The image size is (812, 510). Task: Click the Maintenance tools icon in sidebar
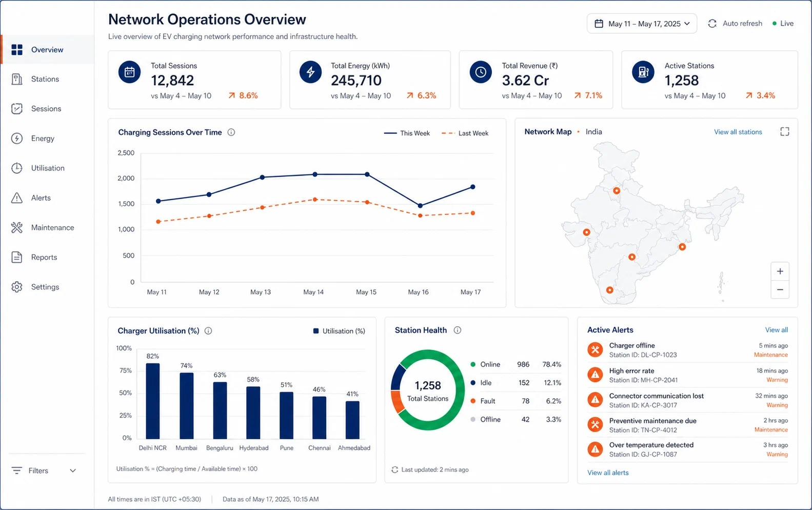tap(17, 228)
